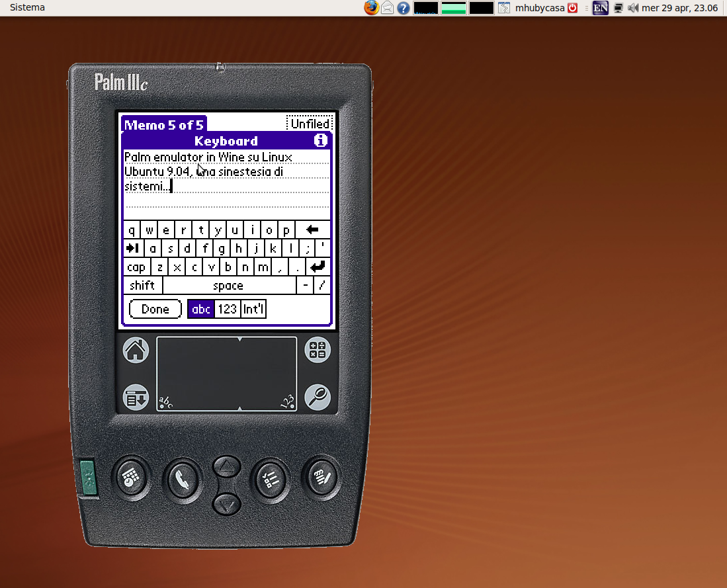Open the help question mark icon

(x=404, y=8)
